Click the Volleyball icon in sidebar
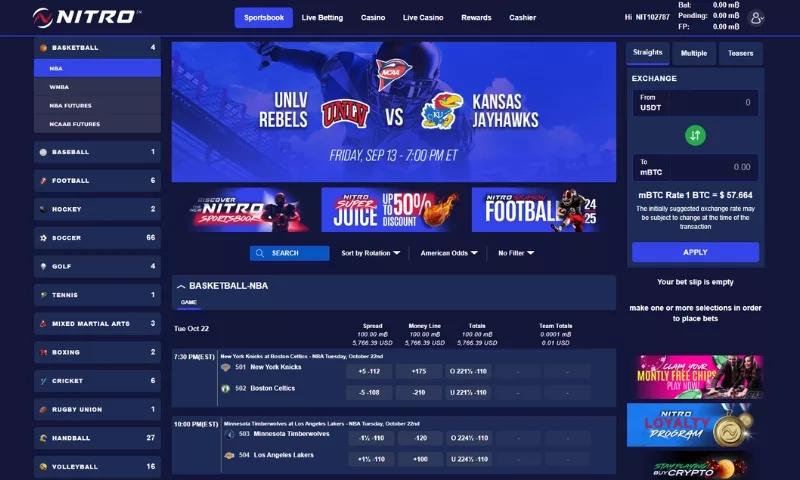 (x=43, y=466)
